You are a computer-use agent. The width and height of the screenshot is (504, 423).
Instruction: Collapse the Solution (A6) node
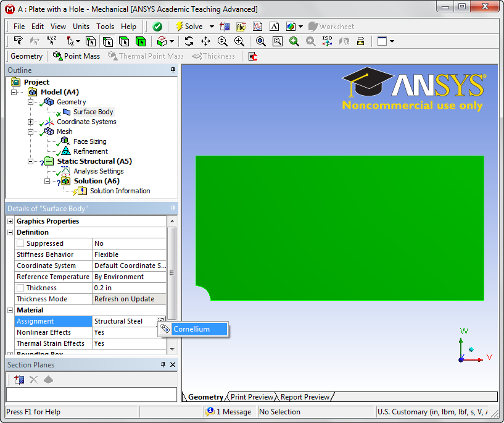[x=47, y=181]
